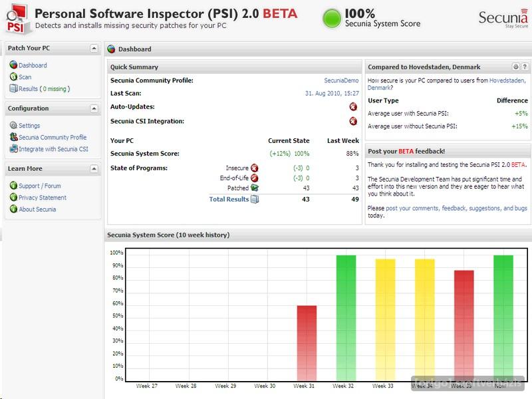Click the +5% difference value
This screenshot has width=532, height=399.
coord(521,113)
